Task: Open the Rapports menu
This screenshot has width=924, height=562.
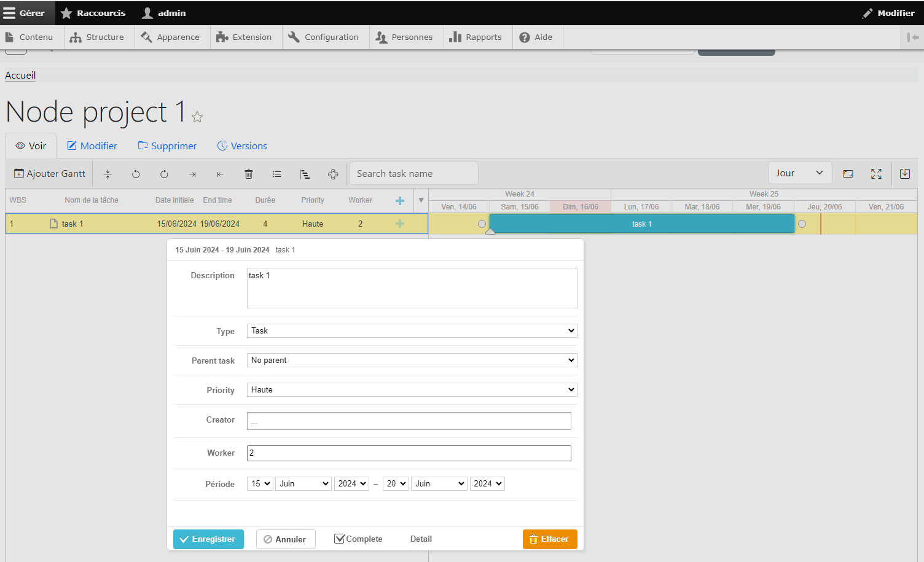Action: pyautogui.click(x=477, y=37)
